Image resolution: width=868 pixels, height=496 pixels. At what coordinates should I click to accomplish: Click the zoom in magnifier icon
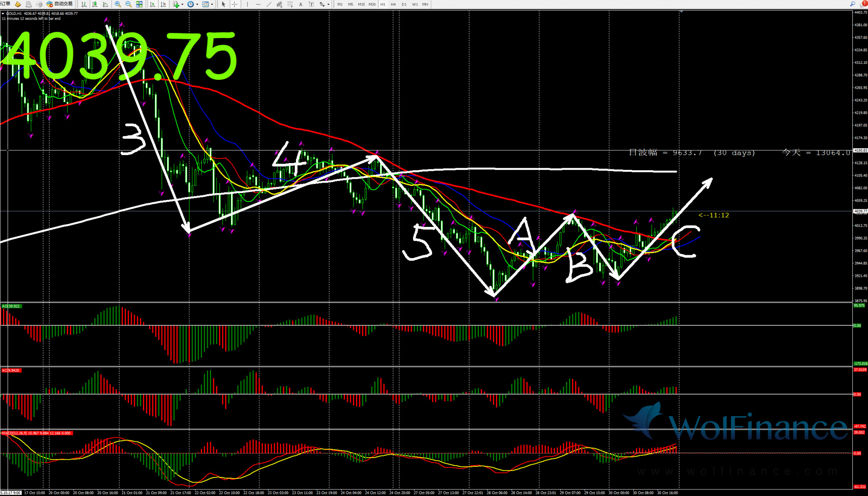tap(118, 4)
